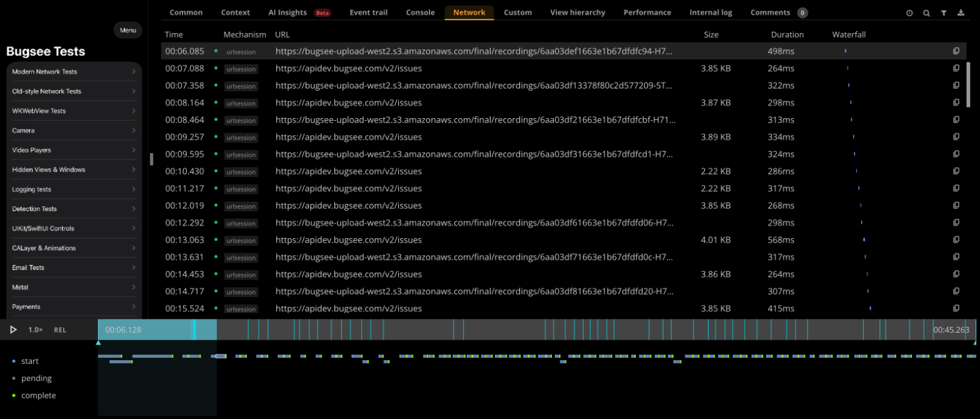Copy the request at 00:07.358
This screenshot has width=980, height=419.
click(x=956, y=86)
